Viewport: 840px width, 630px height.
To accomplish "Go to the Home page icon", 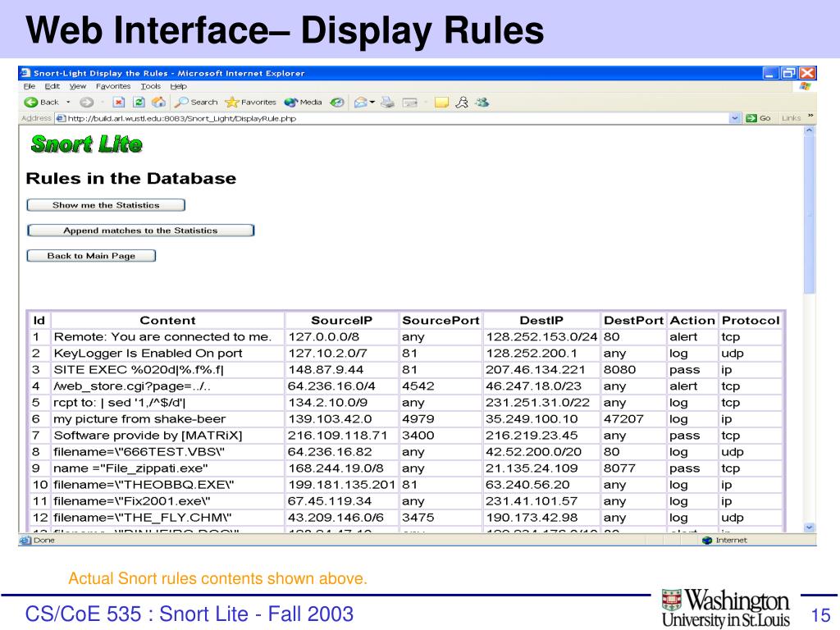I will tap(158, 102).
